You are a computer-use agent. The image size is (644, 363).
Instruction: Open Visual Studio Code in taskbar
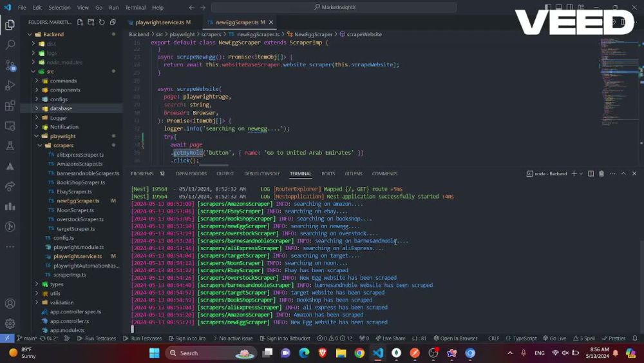378,353
